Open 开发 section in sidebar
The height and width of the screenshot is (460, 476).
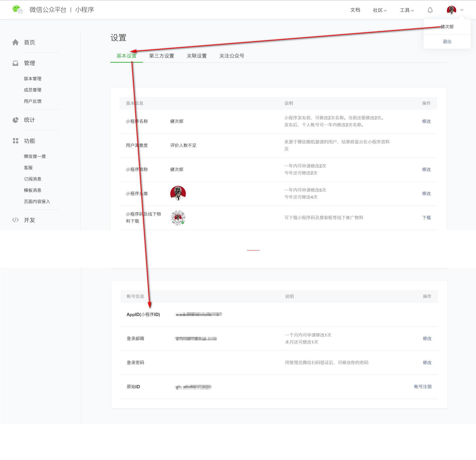coord(29,220)
